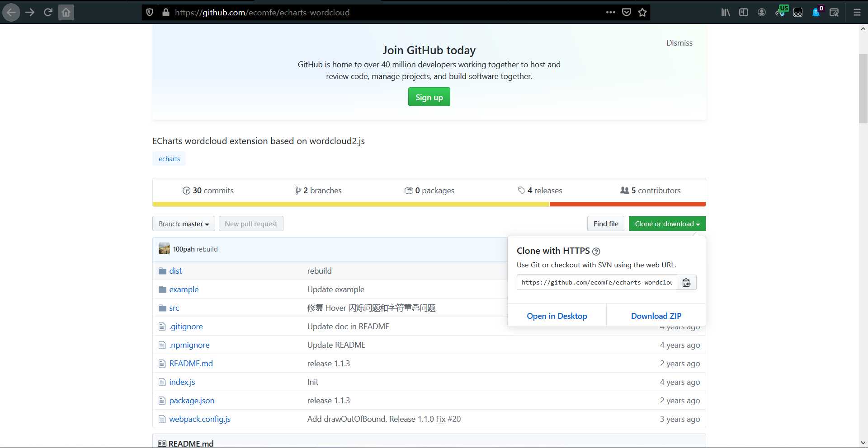
Task: Open the dist folder link
Action: [175, 271]
